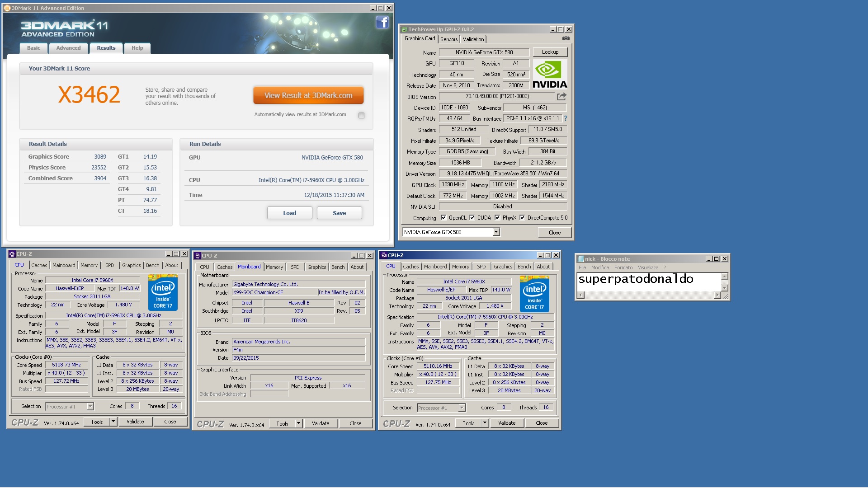The width and height of the screenshot is (868, 488).
Task: Click Notepad horizontal scrollbar left arrow
Action: point(581,295)
